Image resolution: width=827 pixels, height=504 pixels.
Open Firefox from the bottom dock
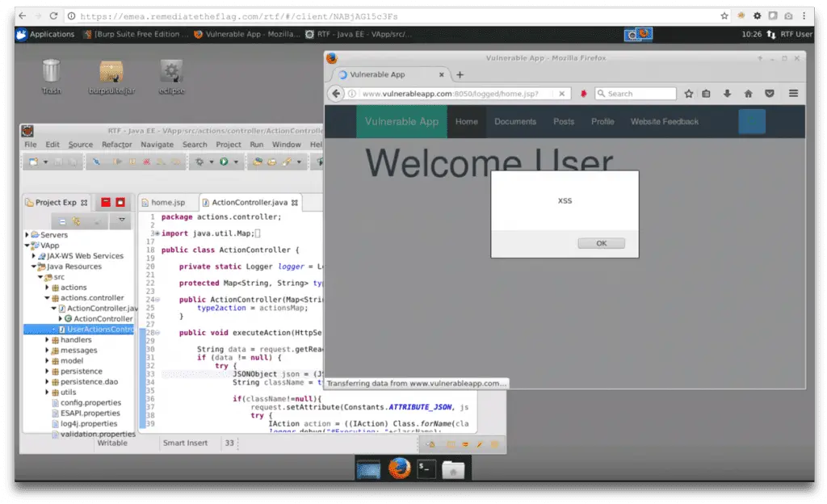pyautogui.click(x=399, y=468)
